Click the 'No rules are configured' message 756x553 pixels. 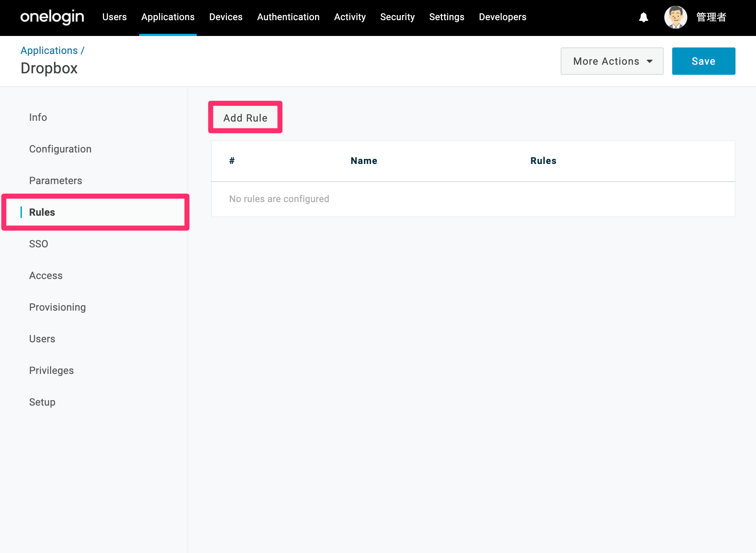click(x=279, y=199)
